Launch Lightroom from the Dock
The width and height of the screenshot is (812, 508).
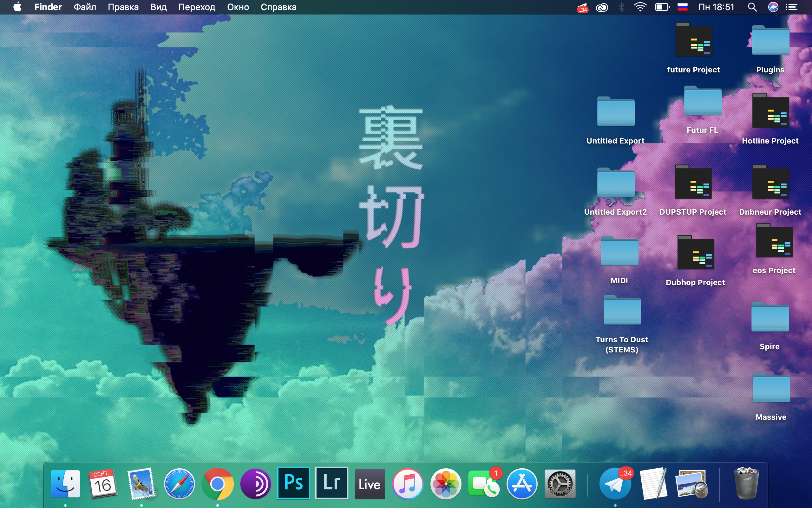pyautogui.click(x=331, y=483)
